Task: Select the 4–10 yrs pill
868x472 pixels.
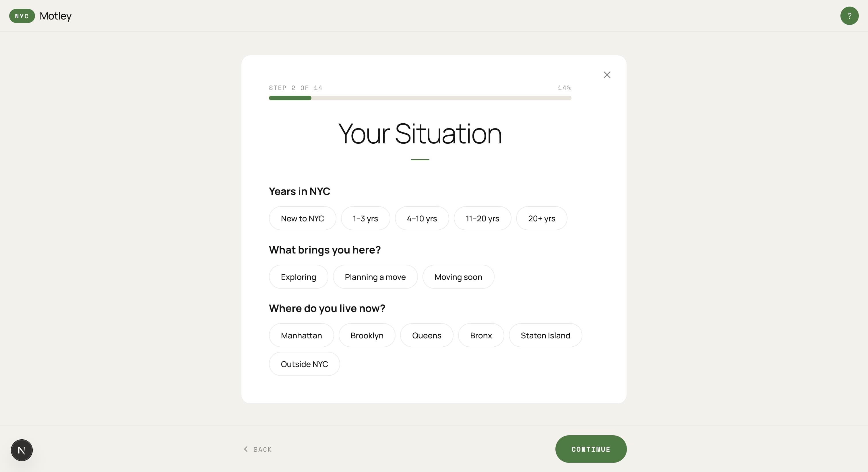Action: (422, 219)
